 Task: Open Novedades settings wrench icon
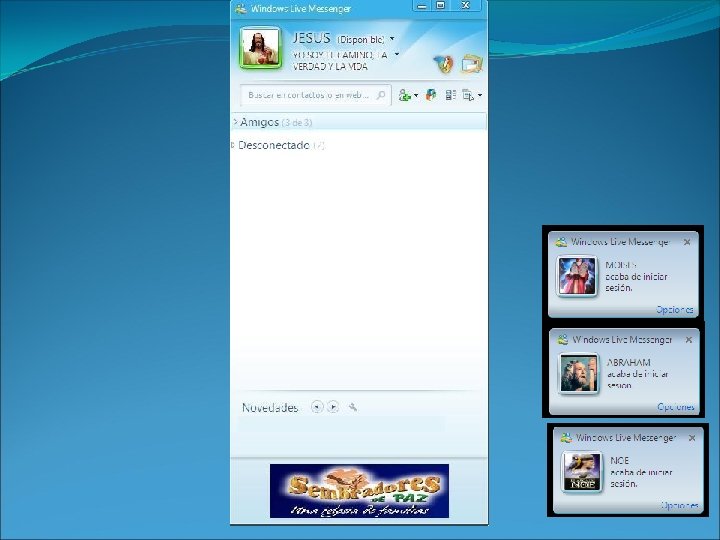coord(353,407)
